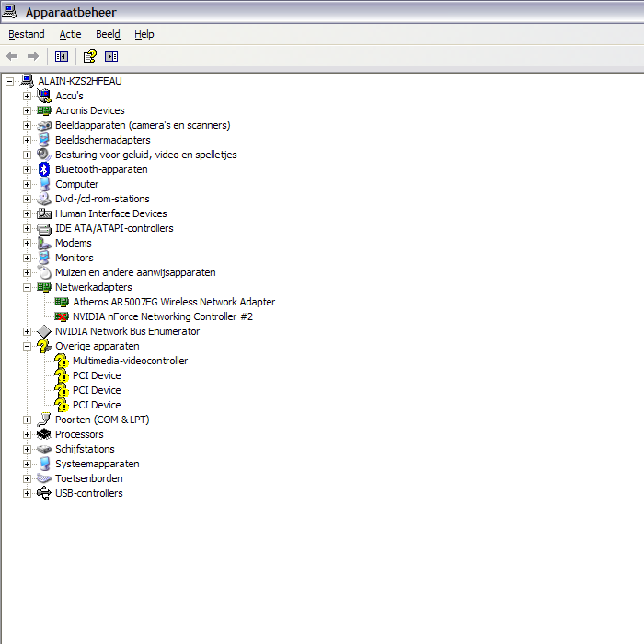Screen dimensions: 644x644
Task: Select Atheros AR5007EG Wireless Network Adapter
Action: 174,302
